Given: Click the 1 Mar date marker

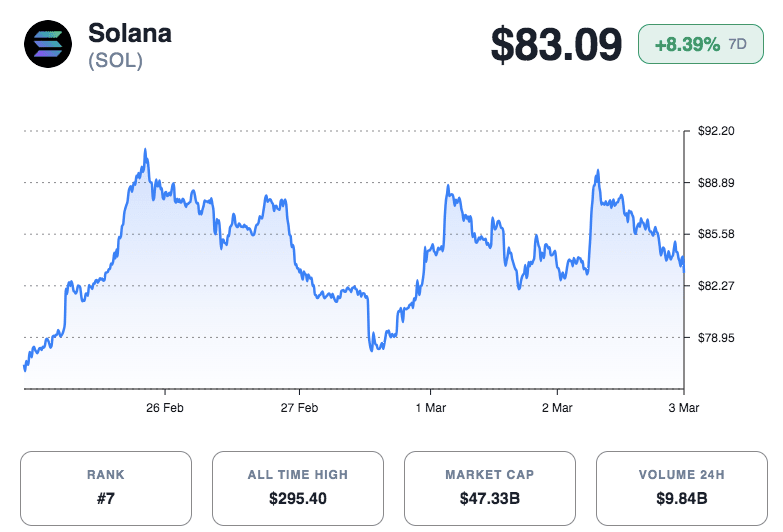Looking at the screenshot, I should point(430,408).
